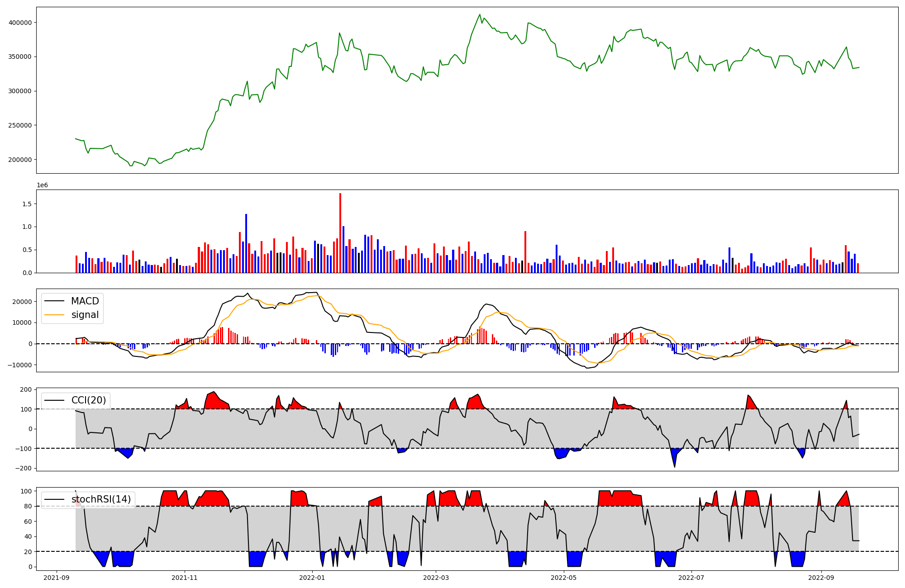Click the 1e6 volume scale label
Image resolution: width=905 pixels, height=588 pixels.
pos(42,185)
